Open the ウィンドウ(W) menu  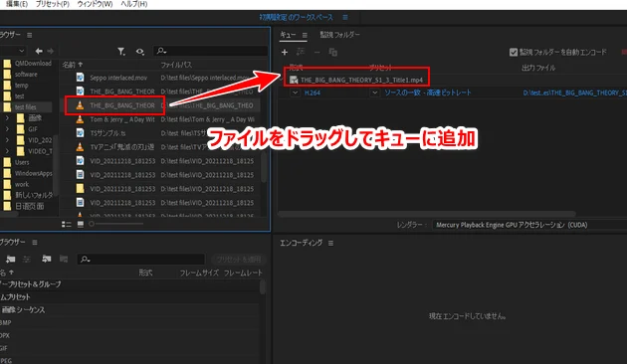click(95, 4)
